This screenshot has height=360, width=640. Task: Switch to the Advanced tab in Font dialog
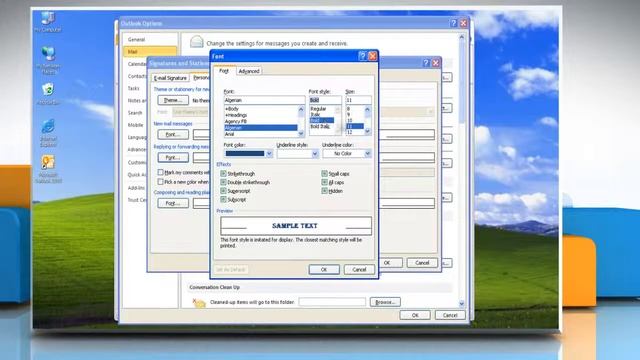(x=249, y=71)
